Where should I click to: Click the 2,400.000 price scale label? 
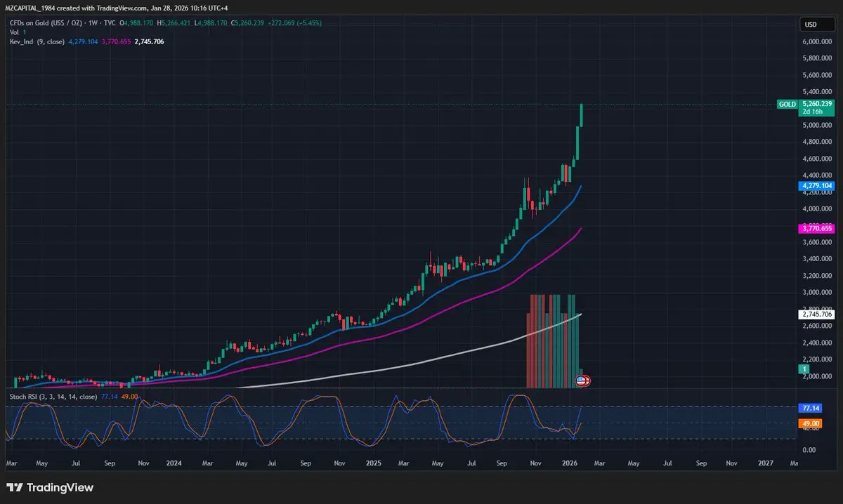pos(817,343)
